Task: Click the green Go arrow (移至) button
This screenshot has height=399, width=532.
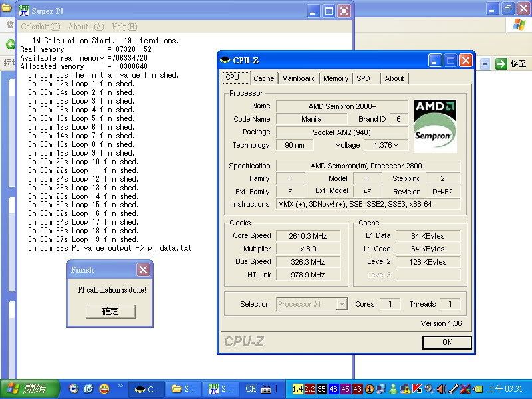Action: click(x=501, y=63)
